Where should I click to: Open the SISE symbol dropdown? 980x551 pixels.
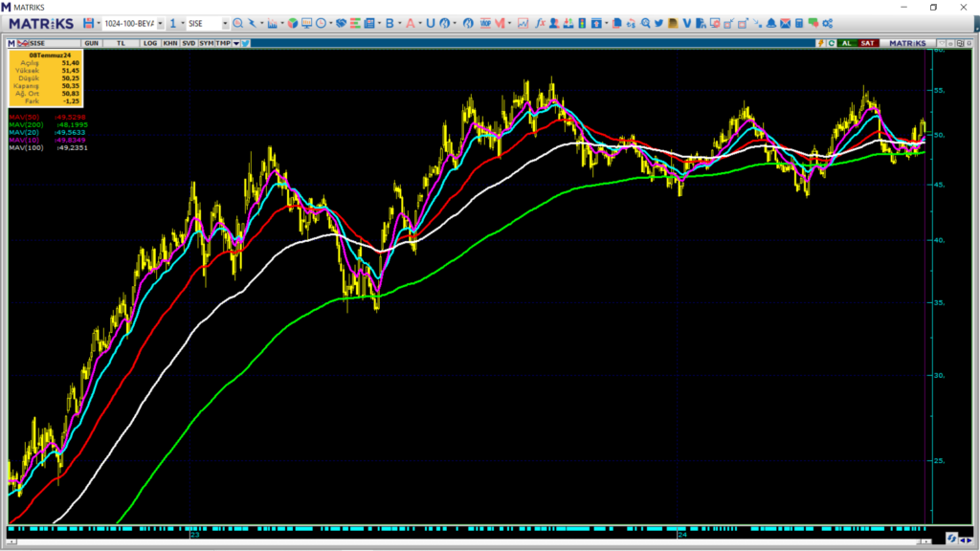(x=225, y=23)
